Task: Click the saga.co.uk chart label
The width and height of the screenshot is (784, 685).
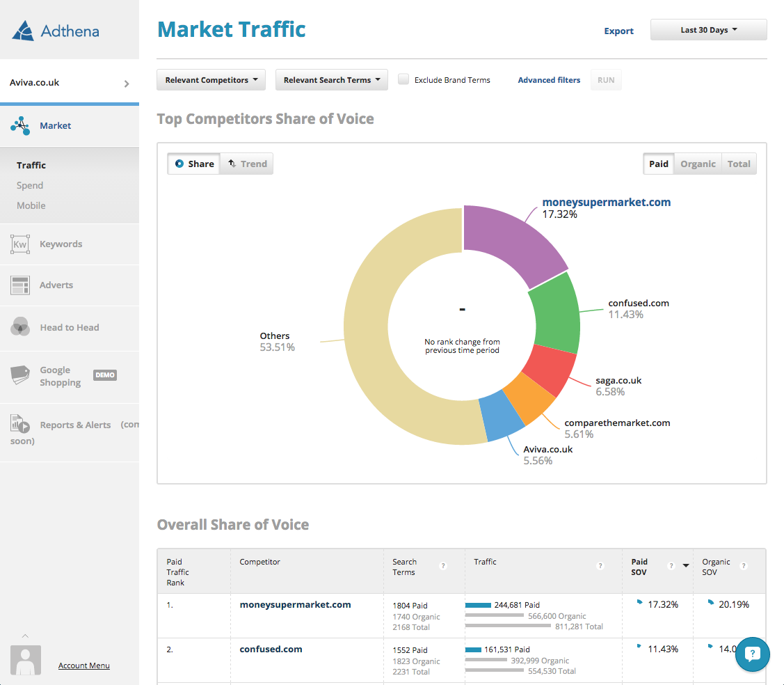Action: pos(618,380)
